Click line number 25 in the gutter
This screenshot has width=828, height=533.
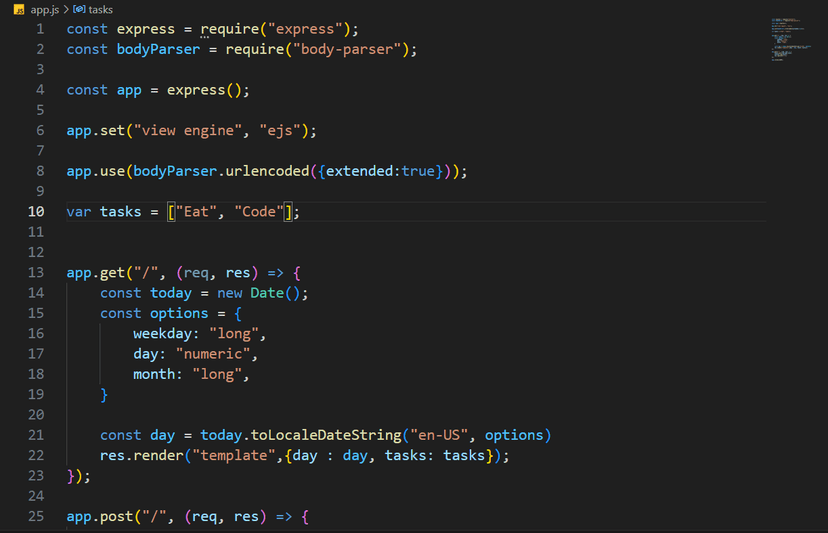[x=36, y=516]
